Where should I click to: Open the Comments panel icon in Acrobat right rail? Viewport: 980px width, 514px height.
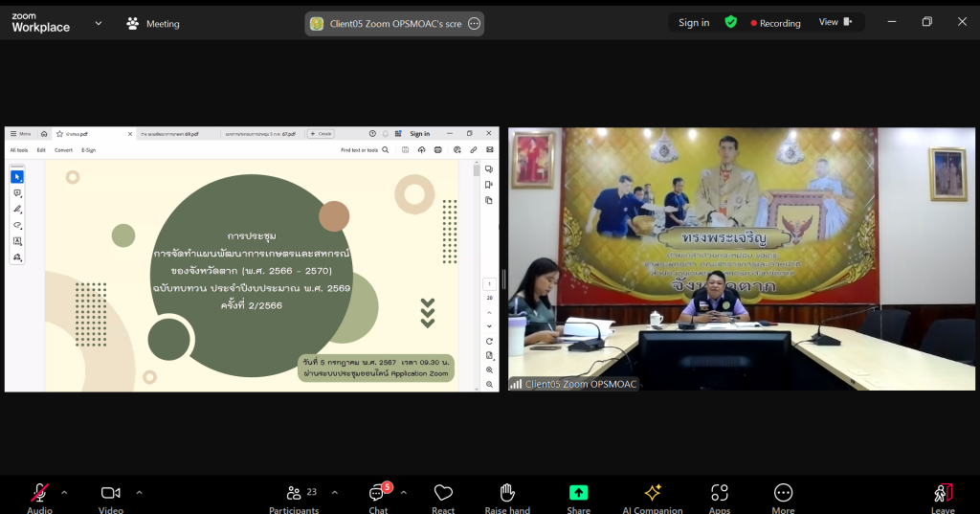(x=489, y=169)
